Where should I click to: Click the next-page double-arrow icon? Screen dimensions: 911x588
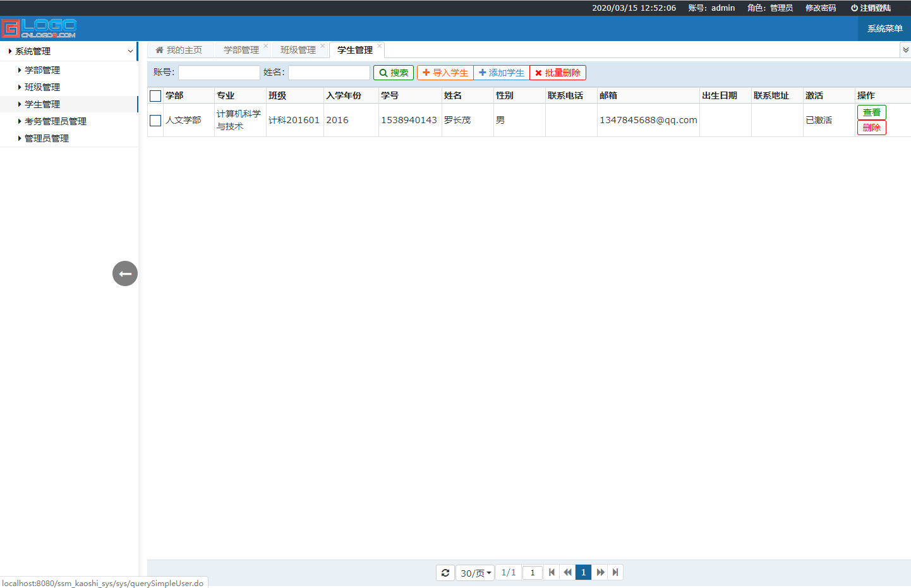click(x=600, y=572)
